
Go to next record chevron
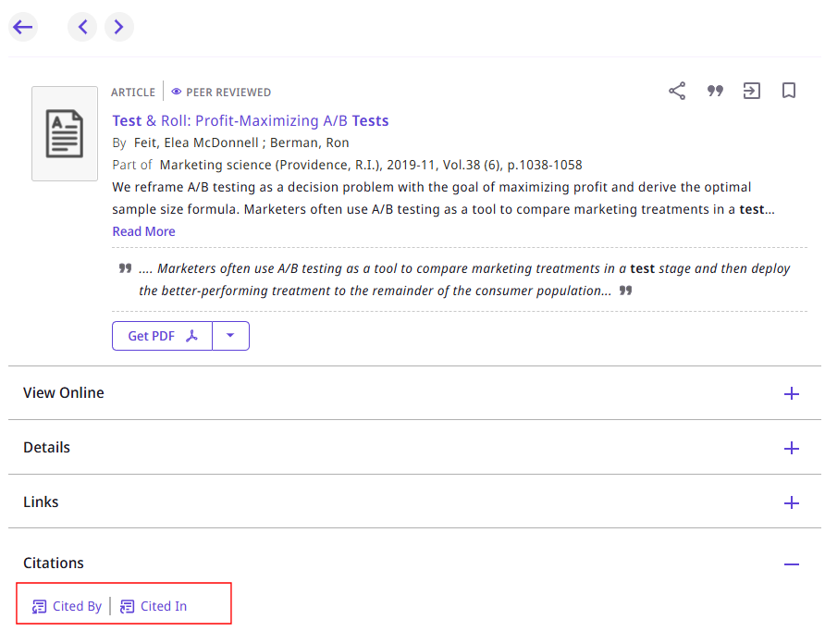click(118, 27)
